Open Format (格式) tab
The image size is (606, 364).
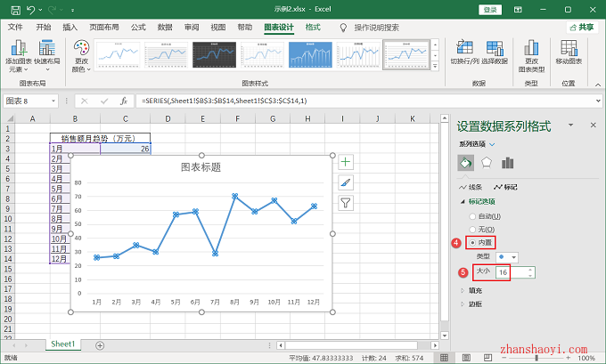pyautogui.click(x=313, y=28)
